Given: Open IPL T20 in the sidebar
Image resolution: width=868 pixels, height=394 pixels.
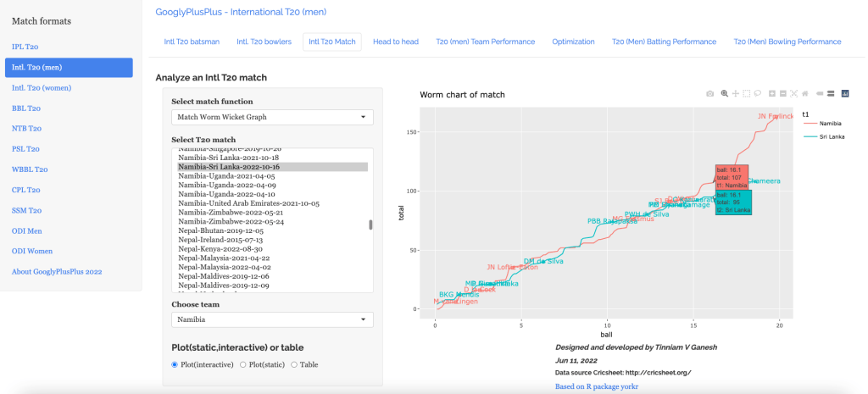Looking at the screenshot, I should [25, 47].
